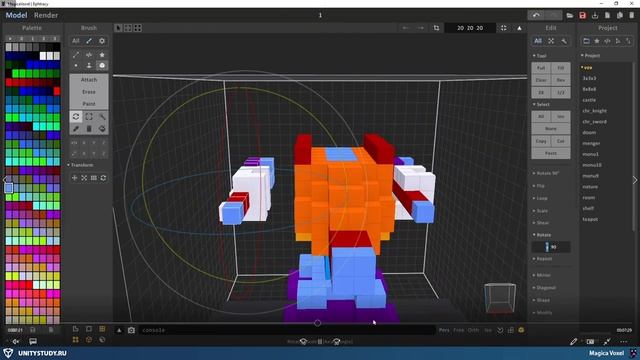Adjust the Rotate angle slider
The height and width of the screenshot is (360, 640).
click(551, 247)
